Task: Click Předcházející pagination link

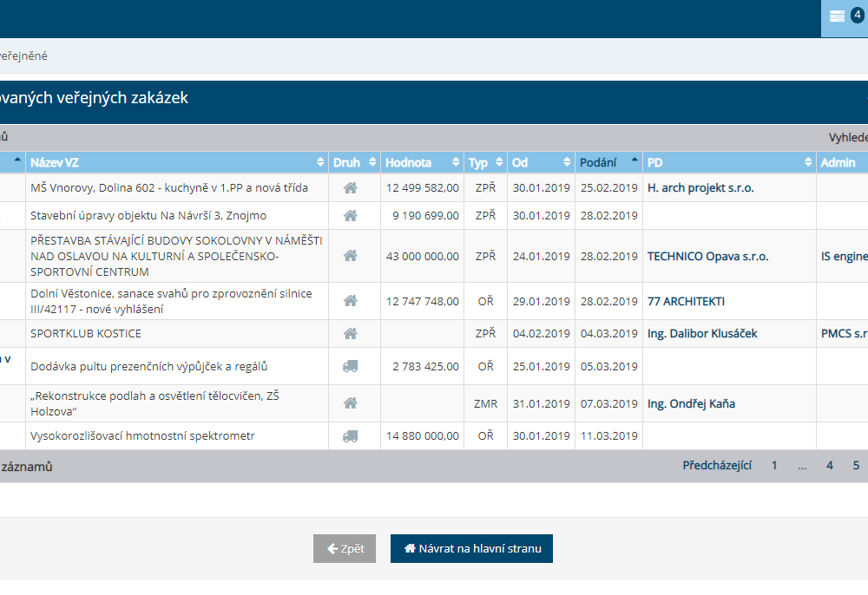Action: (717, 466)
